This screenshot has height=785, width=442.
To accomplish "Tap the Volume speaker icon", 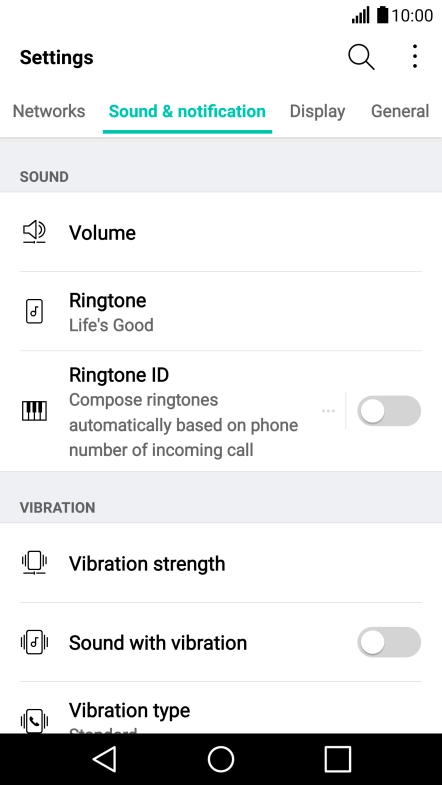I will pos(34,232).
